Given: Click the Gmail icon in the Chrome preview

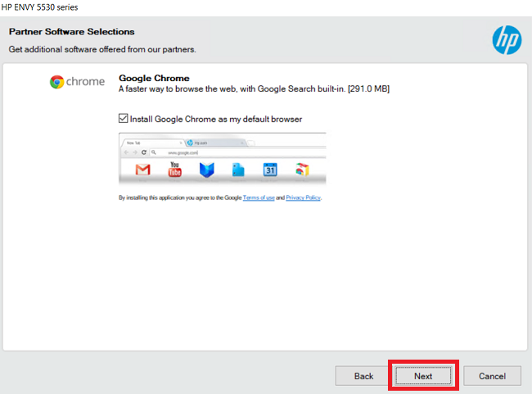Looking at the screenshot, I should coord(143,169).
